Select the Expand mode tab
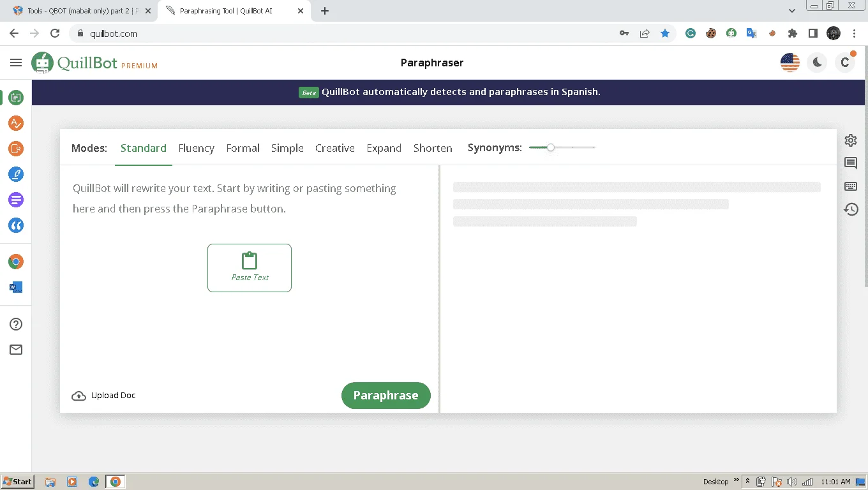The width and height of the screenshot is (868, 490). click(x=384, y=148)
